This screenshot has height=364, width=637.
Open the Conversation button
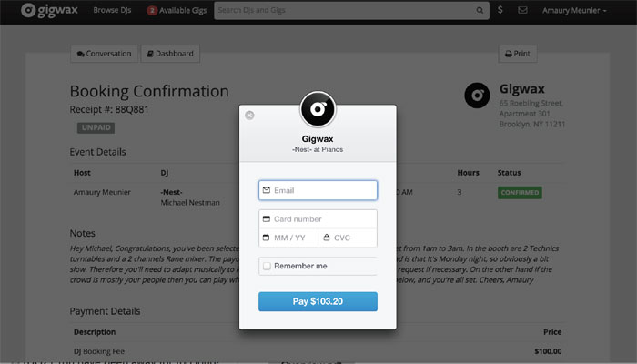tap(104, 54)
